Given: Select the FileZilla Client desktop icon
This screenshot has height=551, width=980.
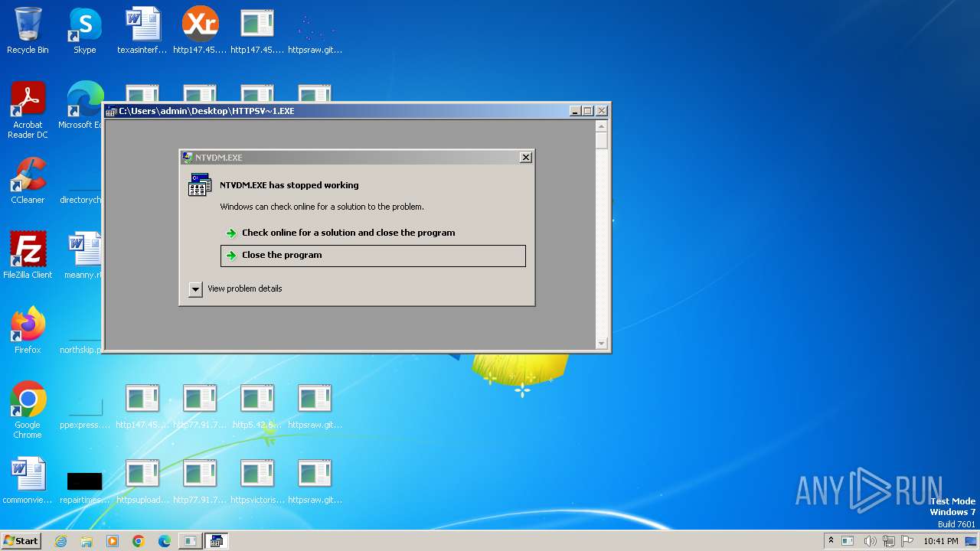Looking at the screenshot, I should pyautogui.click(x=28, y=256).
